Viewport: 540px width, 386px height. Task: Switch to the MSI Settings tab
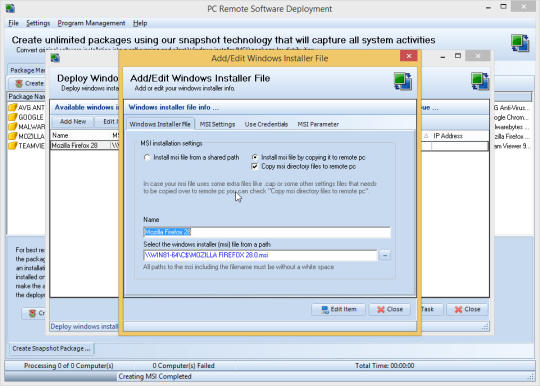pyautogui.click(x=217, y=124)
